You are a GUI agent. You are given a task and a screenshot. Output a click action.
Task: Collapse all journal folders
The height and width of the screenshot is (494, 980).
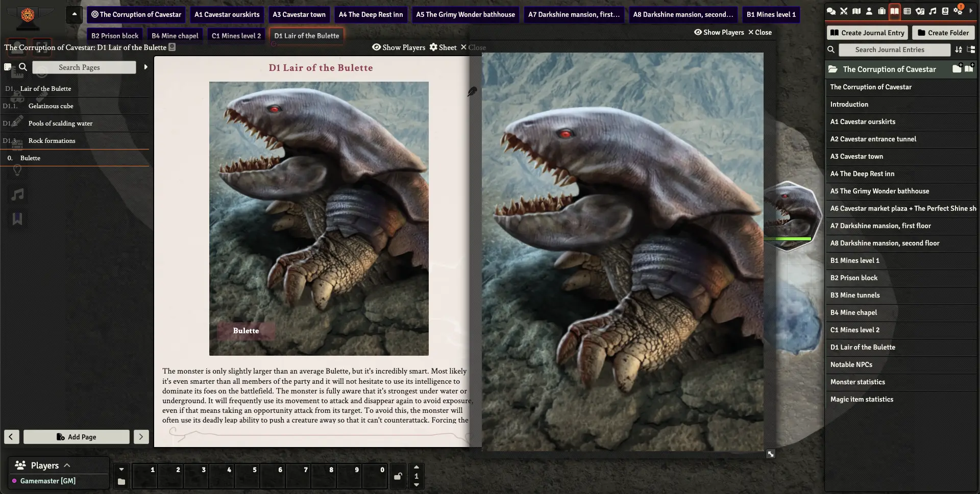[x=971, y=50]
